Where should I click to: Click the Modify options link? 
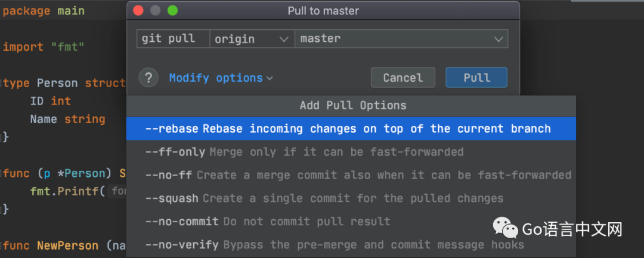pos(216,78)
